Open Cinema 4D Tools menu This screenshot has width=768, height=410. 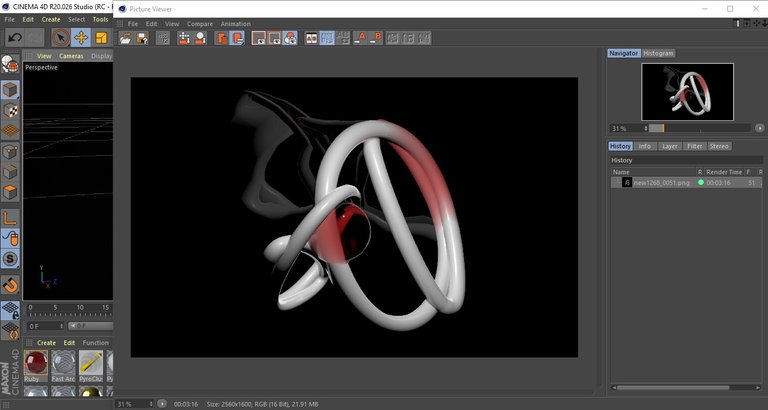pyautogui.click(x=100, y=20)
